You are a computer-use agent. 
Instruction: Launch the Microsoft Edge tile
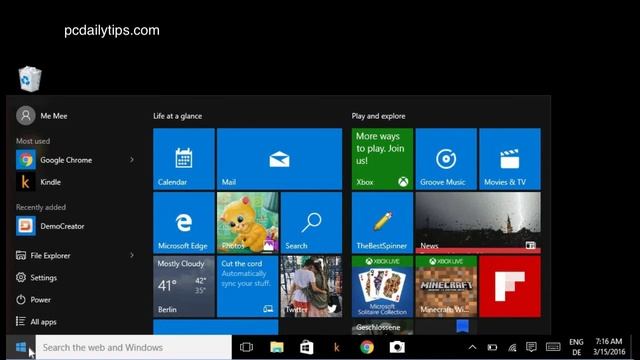[x=184, y=223]
